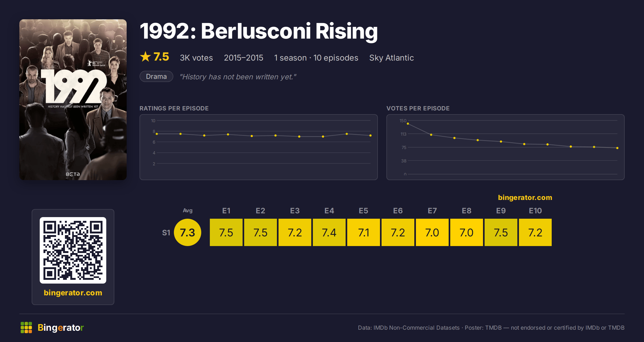Image resolution: width=644 pixels, height=342 pixels.
Task: Select the E1 rating tile 7.5
Action: 226,232
